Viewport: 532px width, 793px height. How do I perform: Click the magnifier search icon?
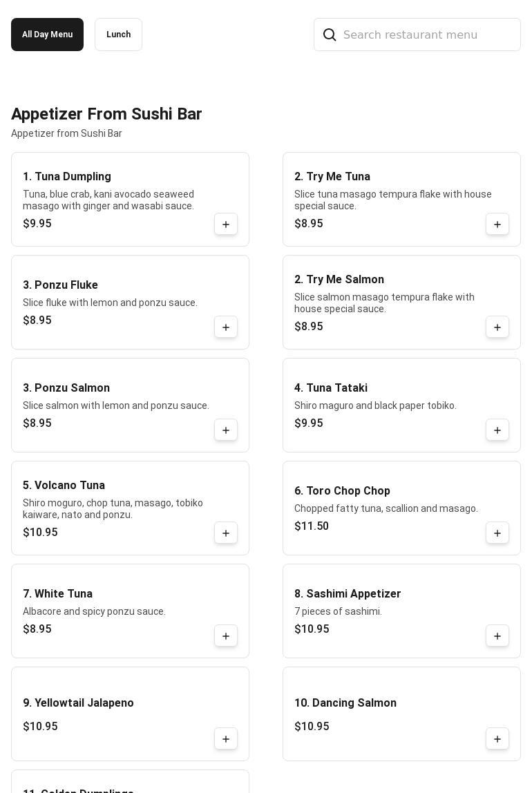[x=330, y=35]
